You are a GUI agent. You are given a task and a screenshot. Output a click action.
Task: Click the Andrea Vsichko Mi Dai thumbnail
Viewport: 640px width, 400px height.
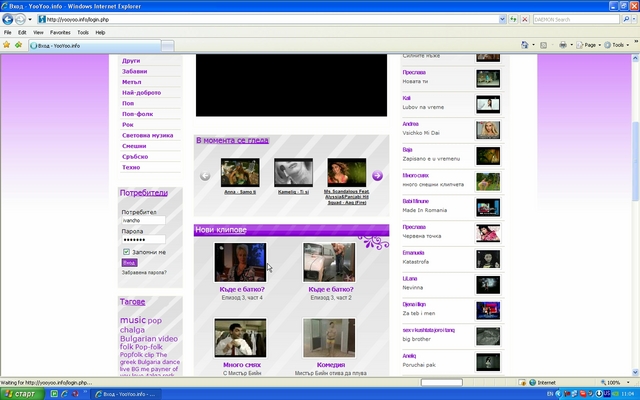coord(488,130)
